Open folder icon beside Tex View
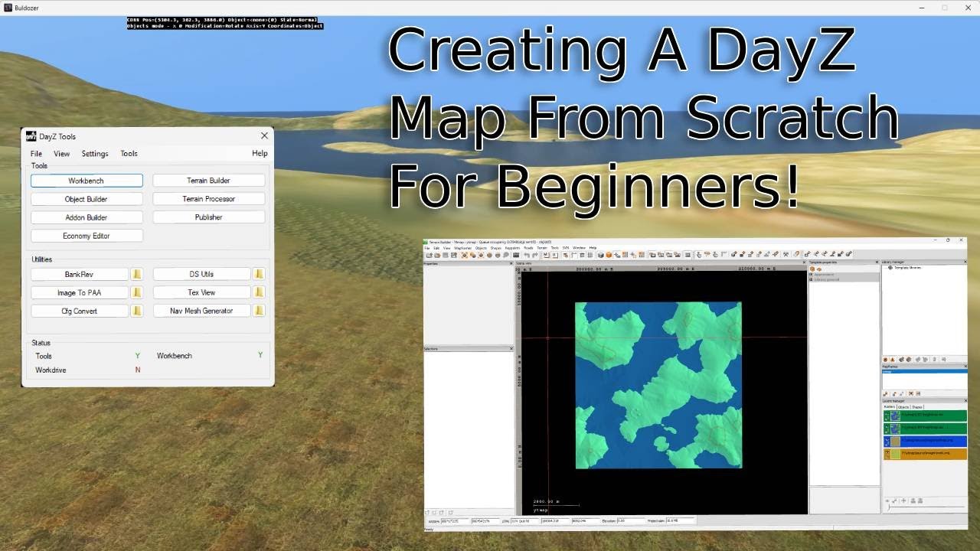This screenshot has width=980, height=551. click(259, 292)
